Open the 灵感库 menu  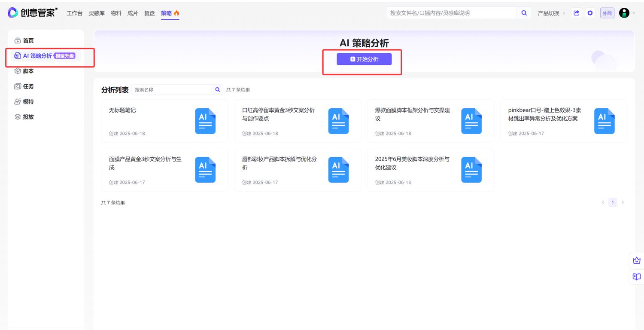point(97,13)
